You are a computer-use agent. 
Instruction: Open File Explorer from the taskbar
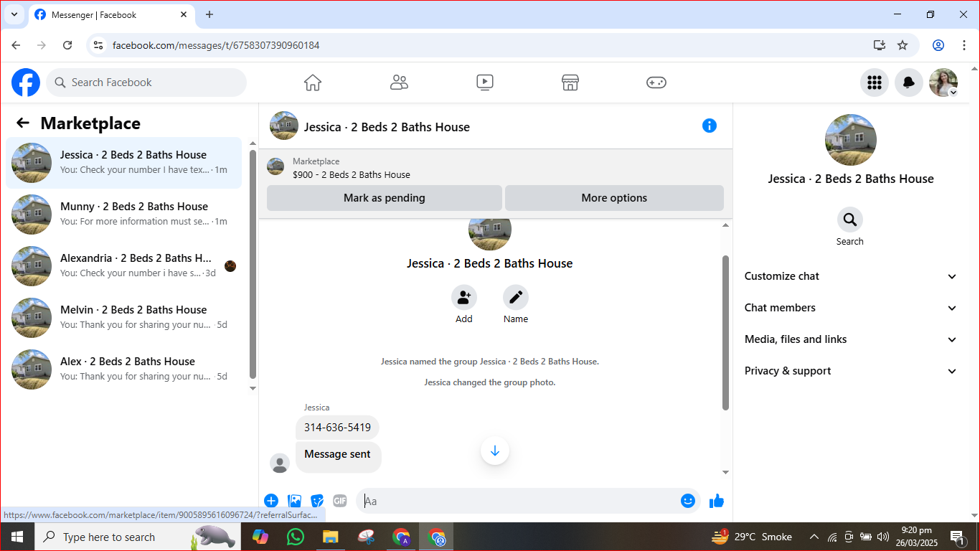(x=330, y=537)
